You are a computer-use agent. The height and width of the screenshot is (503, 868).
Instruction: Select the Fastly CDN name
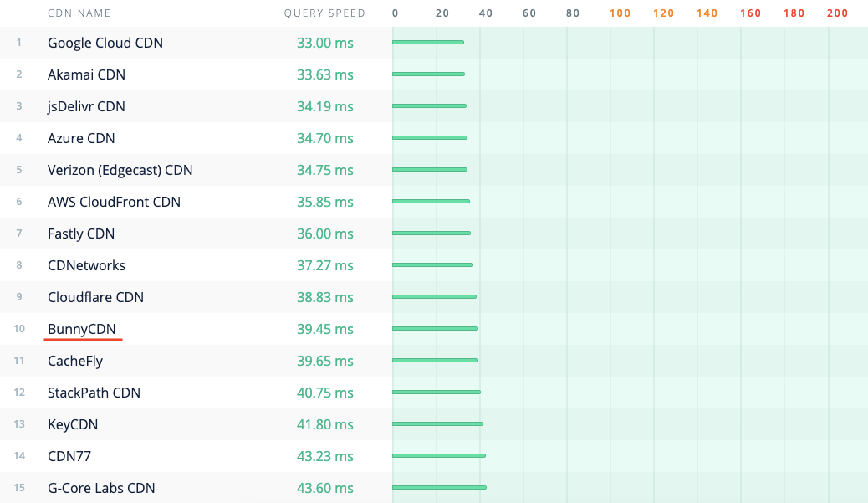click(x=81, y=234)
